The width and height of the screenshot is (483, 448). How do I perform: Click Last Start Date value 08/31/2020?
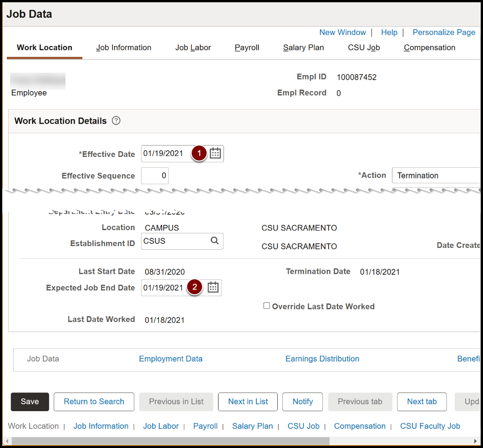165,272
